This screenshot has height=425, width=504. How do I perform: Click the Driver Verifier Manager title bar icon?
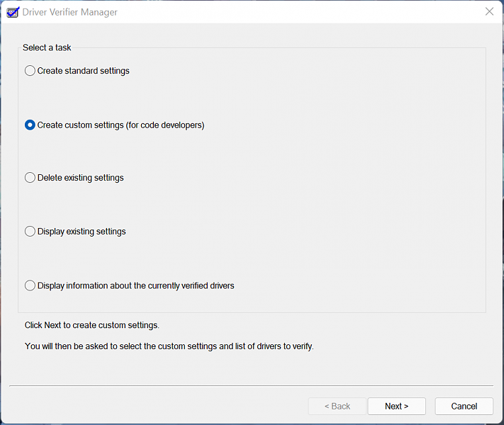click(12, 11)
